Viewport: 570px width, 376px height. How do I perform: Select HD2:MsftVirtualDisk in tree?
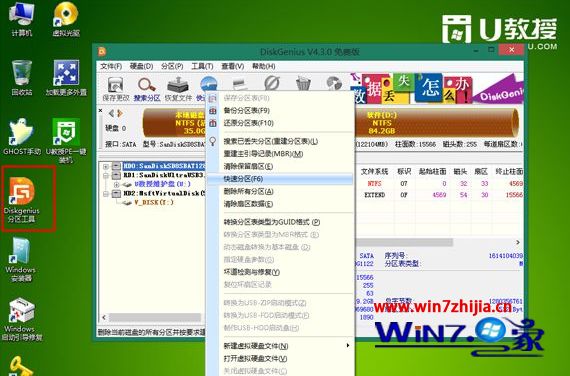[x=164, y=193]
